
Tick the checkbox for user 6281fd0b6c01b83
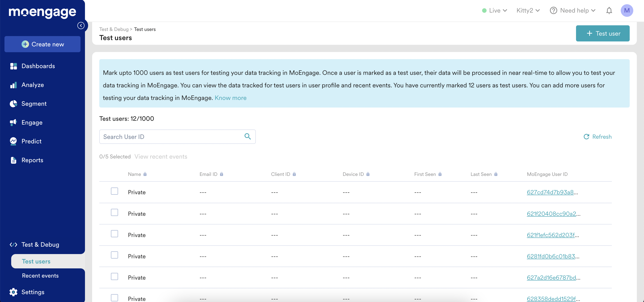point(114,255)
